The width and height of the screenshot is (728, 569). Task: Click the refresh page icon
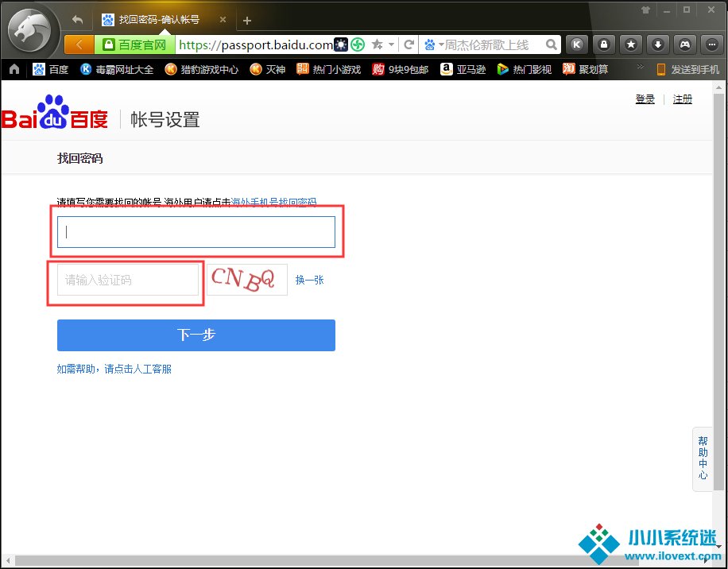click(x=409, y=45)
